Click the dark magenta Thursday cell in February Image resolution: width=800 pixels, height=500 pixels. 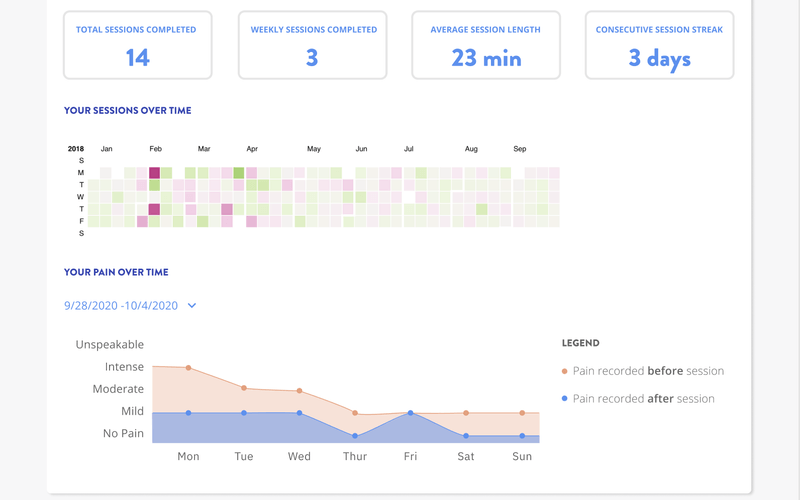pos(155,209)
